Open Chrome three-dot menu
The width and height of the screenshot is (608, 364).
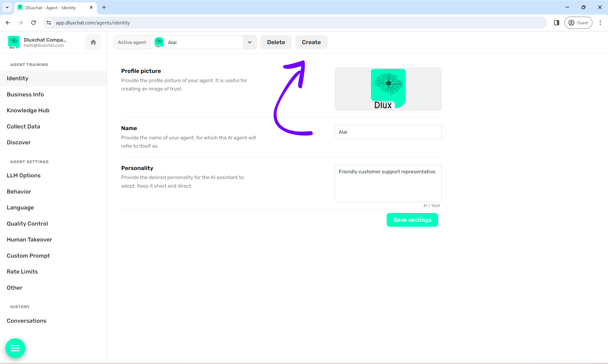click(600, 23)
